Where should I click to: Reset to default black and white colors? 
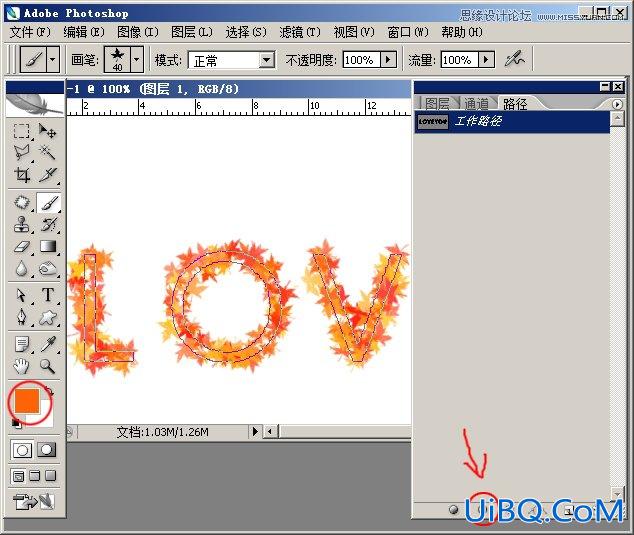click(16, 423)
